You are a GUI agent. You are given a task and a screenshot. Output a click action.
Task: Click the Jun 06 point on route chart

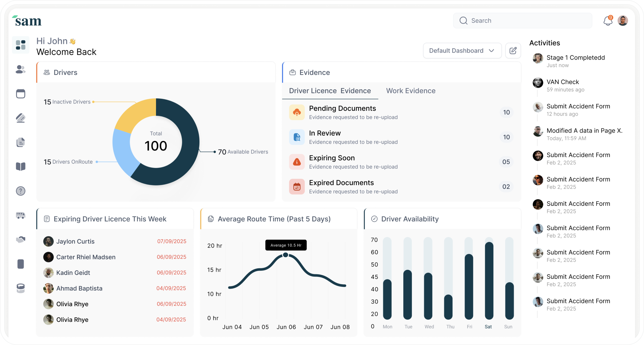(285, 255)
